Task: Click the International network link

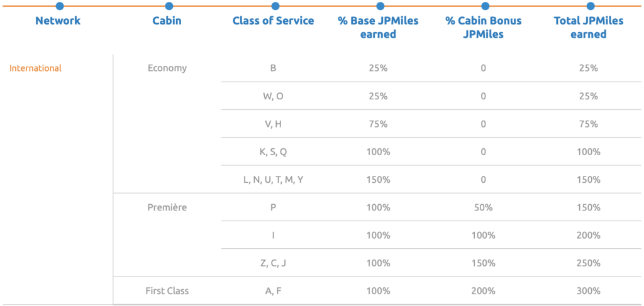Action: click(35, 68)
